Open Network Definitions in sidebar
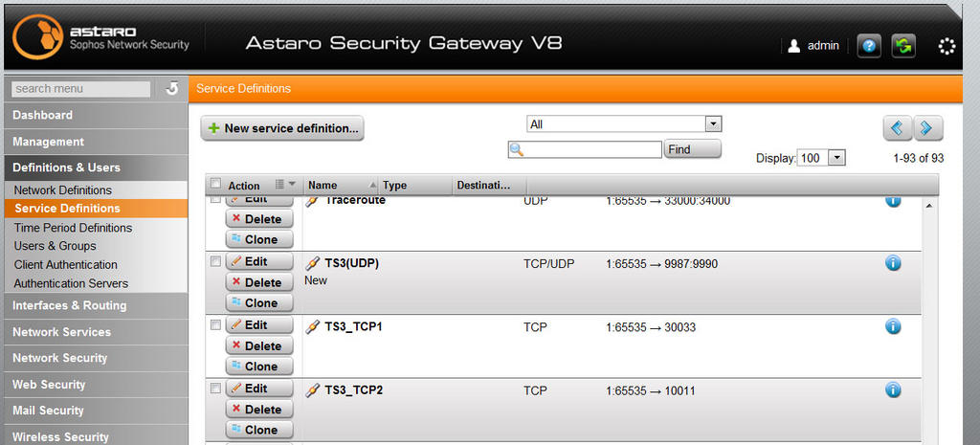This screenshot has width=980, height=445. [62, 190]
